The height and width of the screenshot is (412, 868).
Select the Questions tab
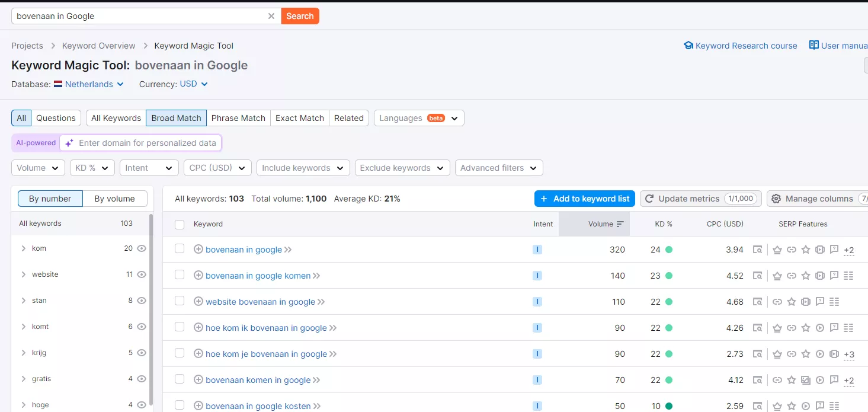point(56,118)
